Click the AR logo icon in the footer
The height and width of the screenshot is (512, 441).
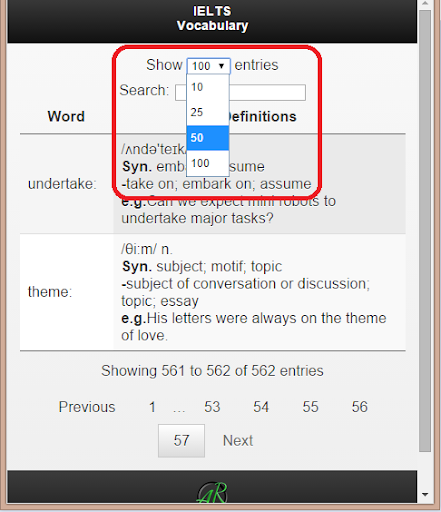[x=212, y=493]
